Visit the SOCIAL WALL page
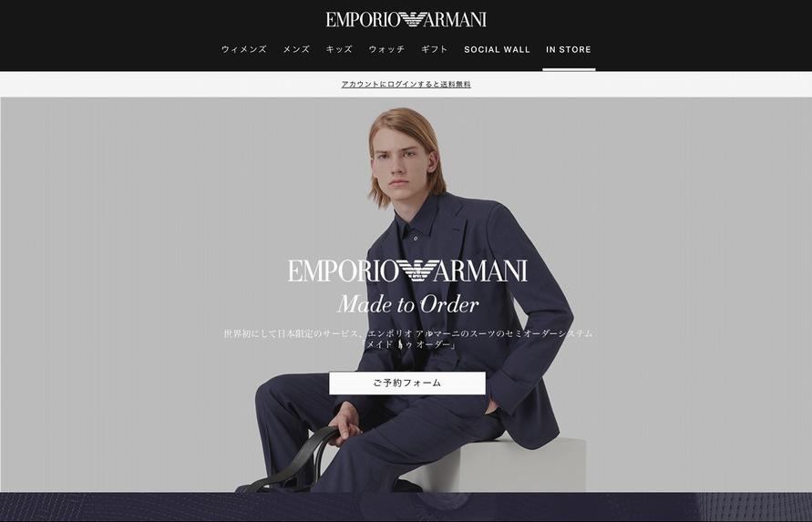This screenshot has height=522, width=812. coord(498,50)
